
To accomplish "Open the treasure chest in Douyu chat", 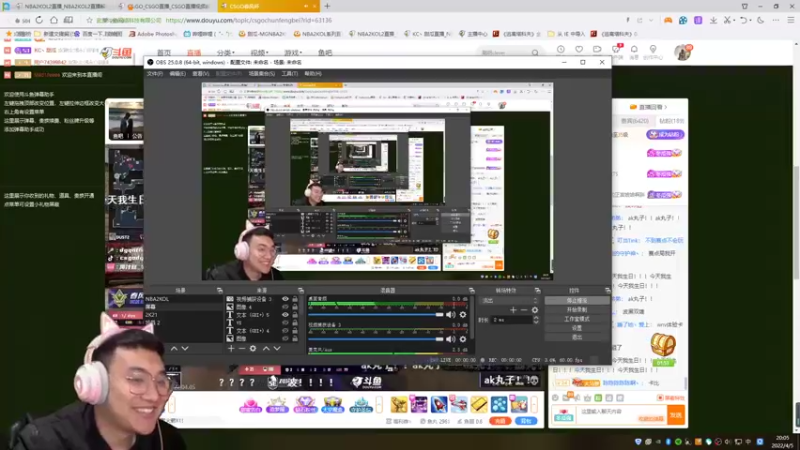I will 663,345.
